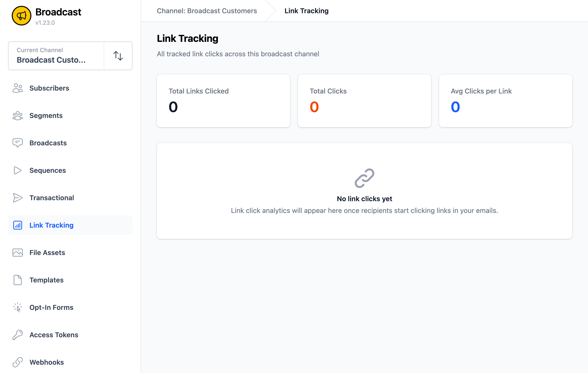Open Transactional via the send icon
This screenshot has height=373, width=588.
click(x=17, y=198)
